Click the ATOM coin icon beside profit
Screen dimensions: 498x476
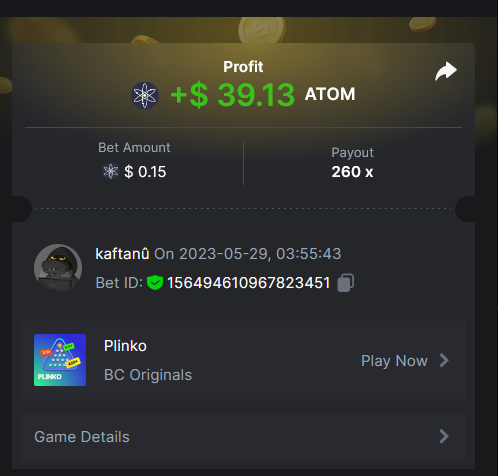click(x=145, y=95)
